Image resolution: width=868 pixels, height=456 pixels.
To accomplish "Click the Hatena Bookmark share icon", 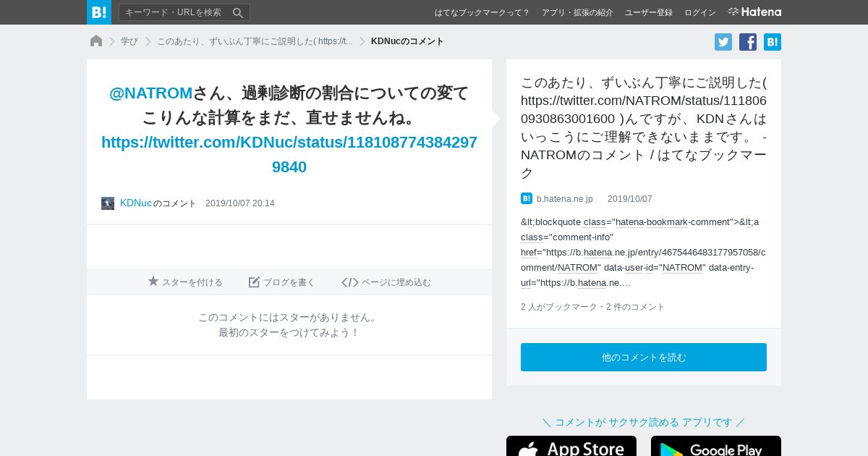I will point(773,42).
